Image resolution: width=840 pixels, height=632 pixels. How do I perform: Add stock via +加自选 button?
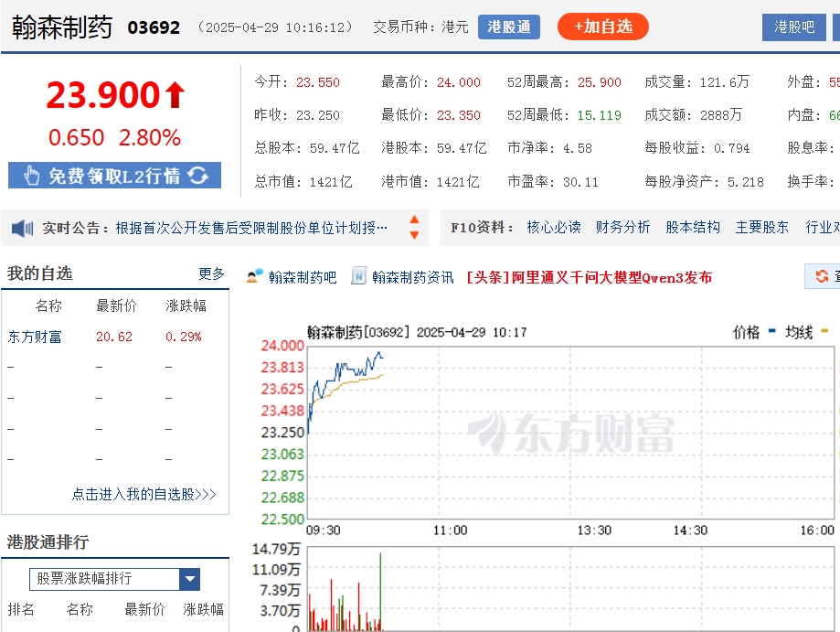(603, 27)
